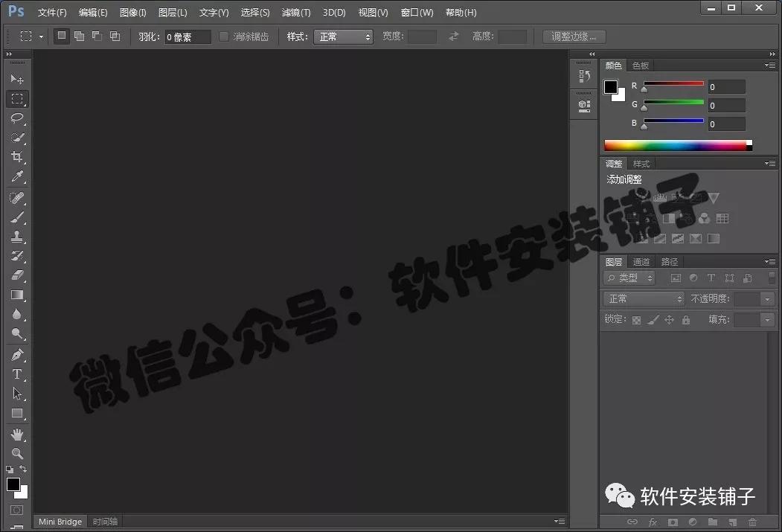Screen dimensions: 782x532
Task: Select the Lasso tool
Action: pos(17,118)
